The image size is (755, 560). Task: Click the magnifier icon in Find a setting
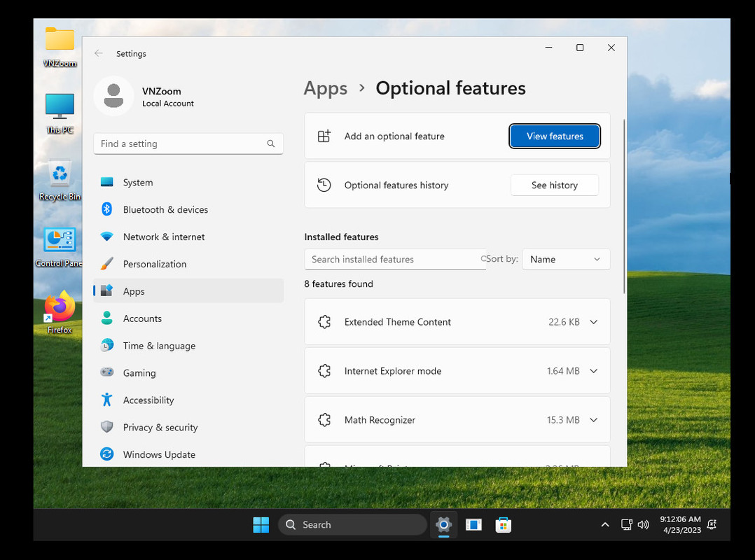coord(271,143)
